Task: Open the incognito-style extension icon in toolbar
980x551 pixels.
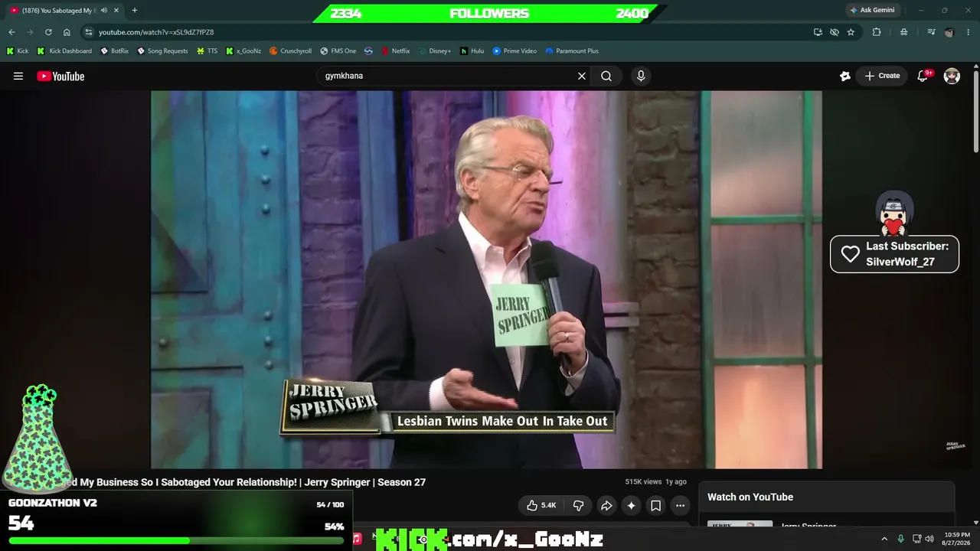Action: click(x=904, y=32)
